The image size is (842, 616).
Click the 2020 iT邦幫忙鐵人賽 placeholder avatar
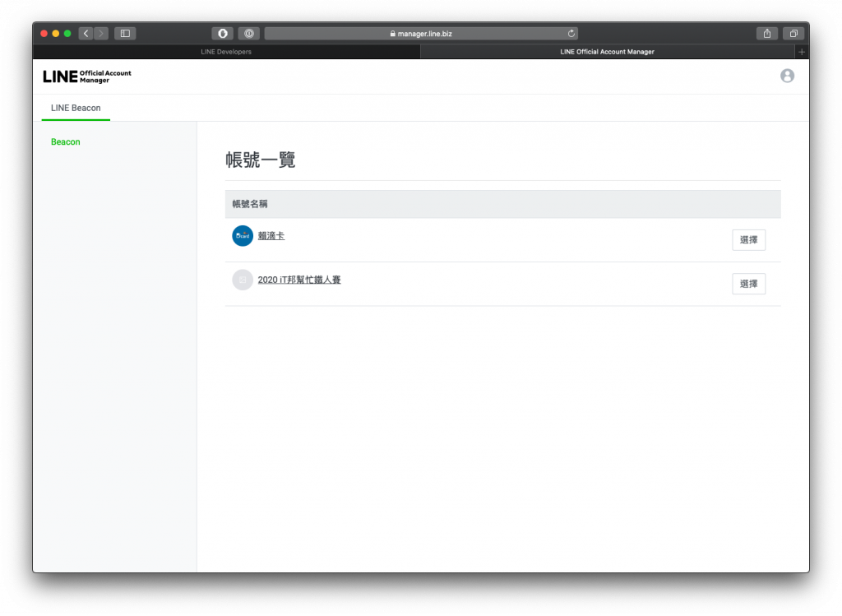click(x=243, y=280)
